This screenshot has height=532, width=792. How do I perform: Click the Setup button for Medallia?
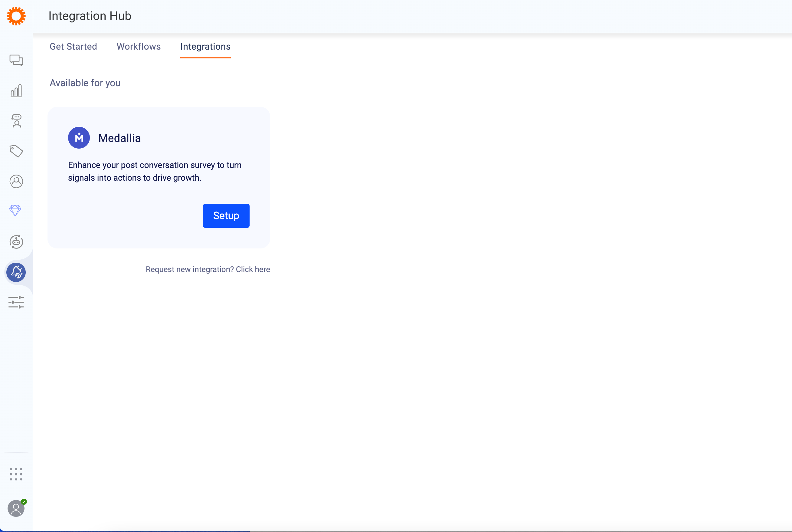tap(226, 216)
